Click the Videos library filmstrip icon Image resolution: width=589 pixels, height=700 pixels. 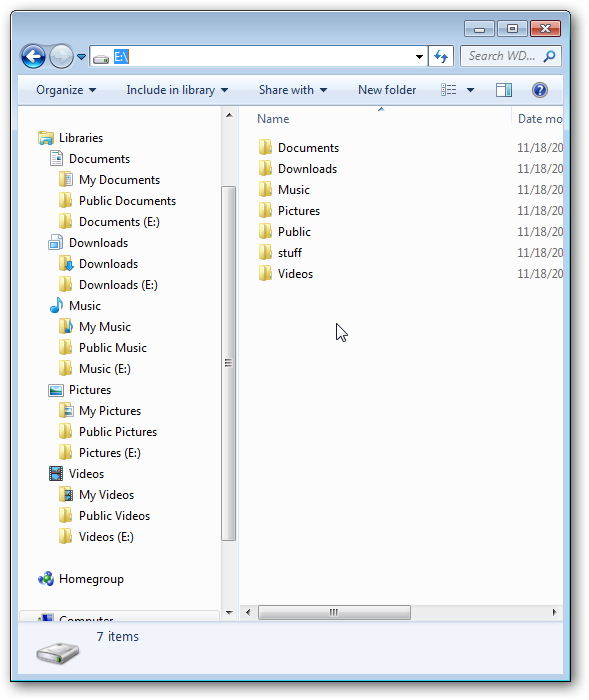56,474
